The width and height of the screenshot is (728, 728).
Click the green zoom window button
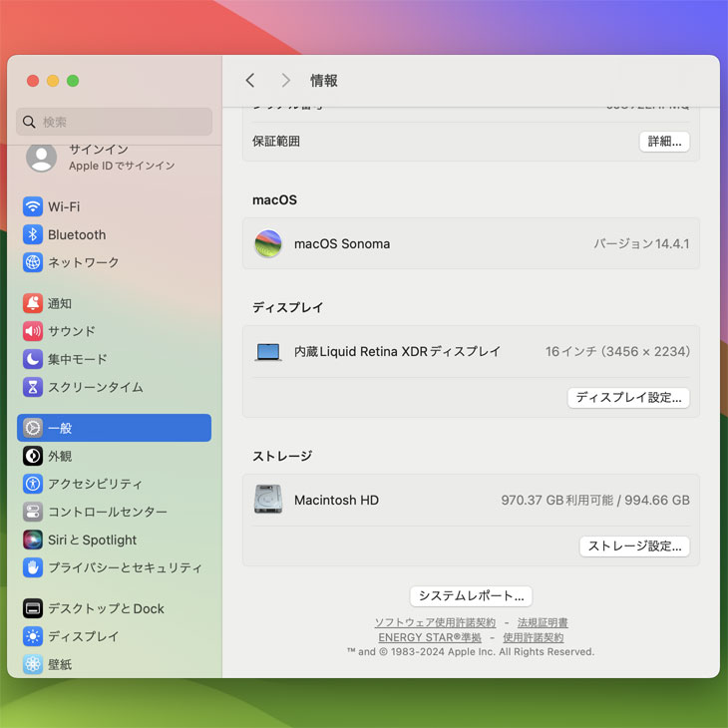click(x=73, y=81)
